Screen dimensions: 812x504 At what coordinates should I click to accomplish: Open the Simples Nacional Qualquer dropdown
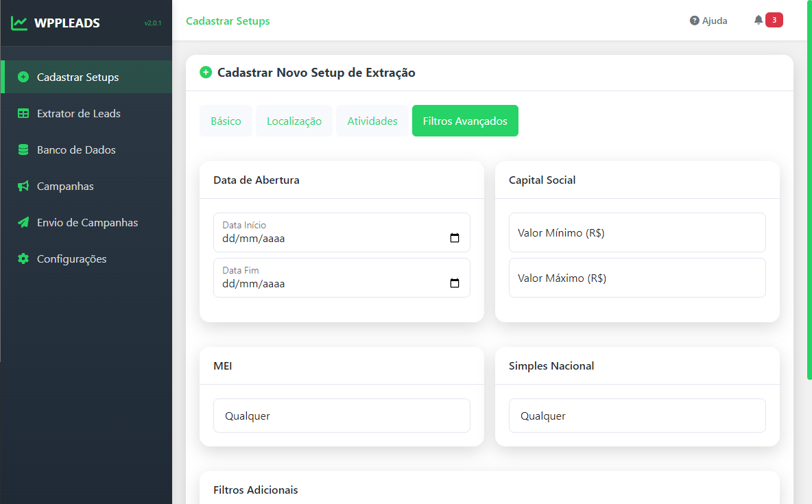[x=637, y=415]
